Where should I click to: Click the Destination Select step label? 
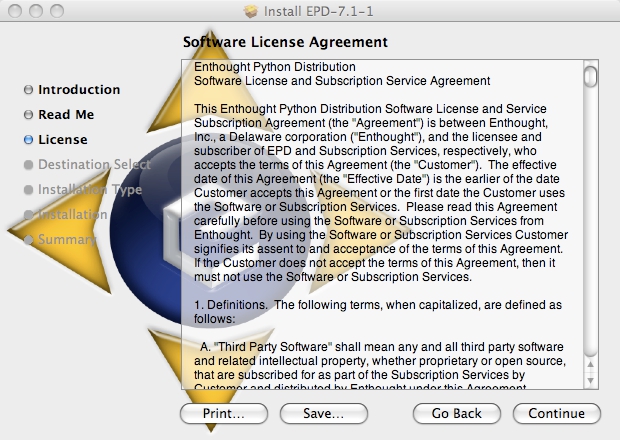94,164
